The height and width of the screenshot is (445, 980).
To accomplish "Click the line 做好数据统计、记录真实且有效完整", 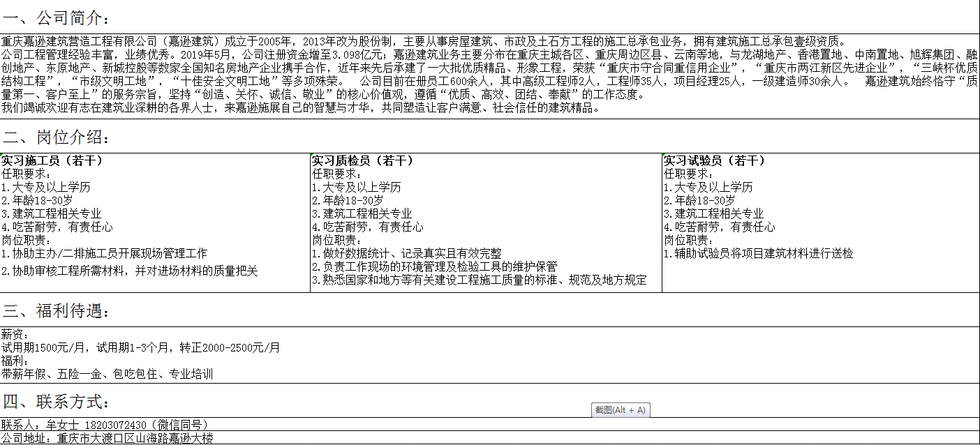I will (406, 253).
